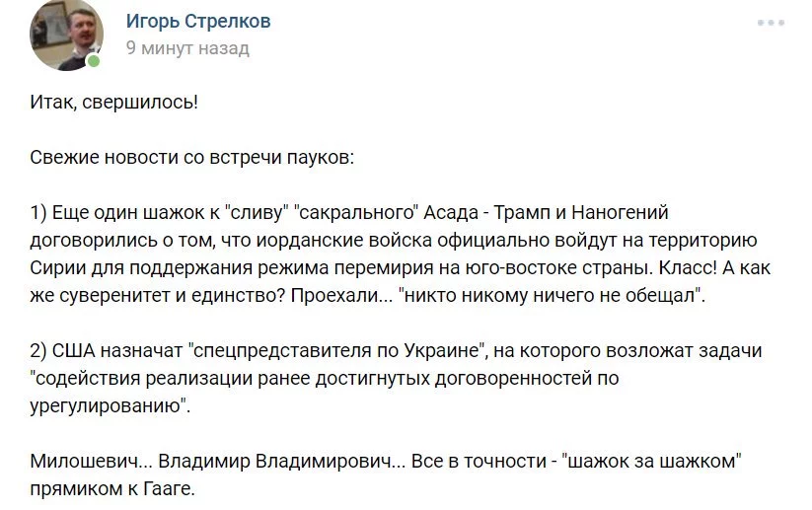
Task: Click the line 'Свежие новости со встречи пауков:'
Action: tap(192, 158)
